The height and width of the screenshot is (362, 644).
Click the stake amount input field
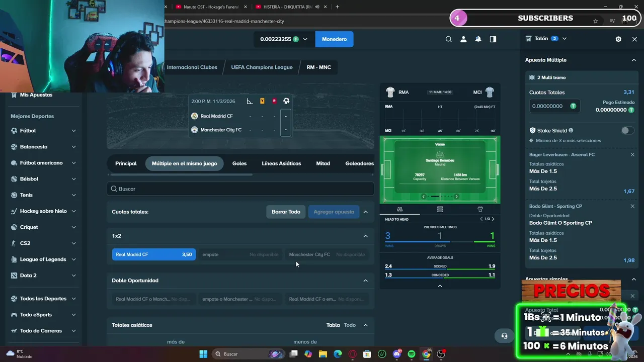click(554, 106)
